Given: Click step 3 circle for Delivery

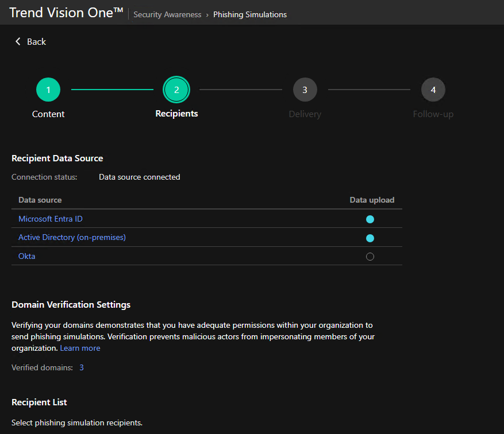Looking at the screenshot, I should tap(305, 90).
